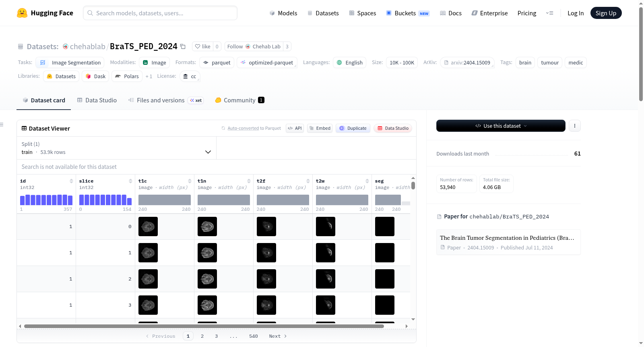
Task: Click the t2f column sort icon
Action: tap(308, 181)
